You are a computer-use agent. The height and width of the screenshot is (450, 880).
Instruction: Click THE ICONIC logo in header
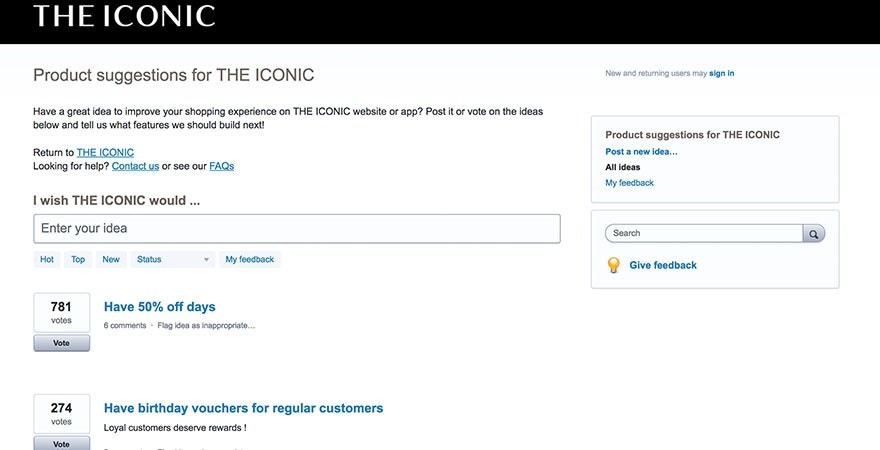tap(124, 16)
